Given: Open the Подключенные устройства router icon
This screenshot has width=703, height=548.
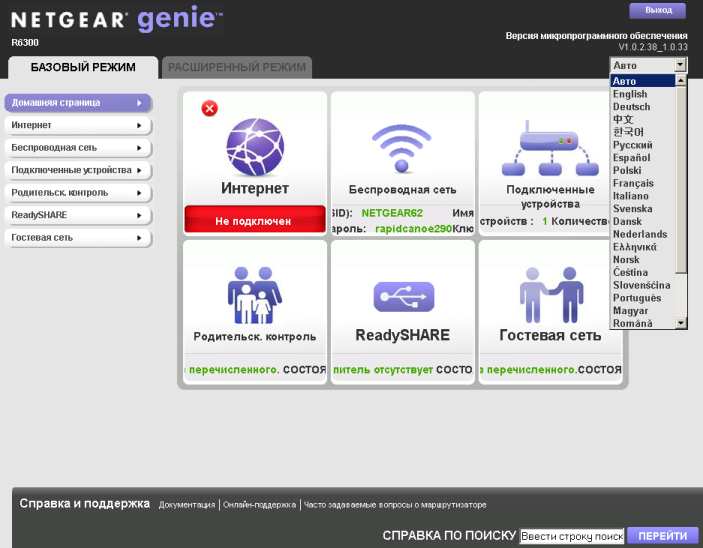Looking at the screenshot, I should click(550, 148).
